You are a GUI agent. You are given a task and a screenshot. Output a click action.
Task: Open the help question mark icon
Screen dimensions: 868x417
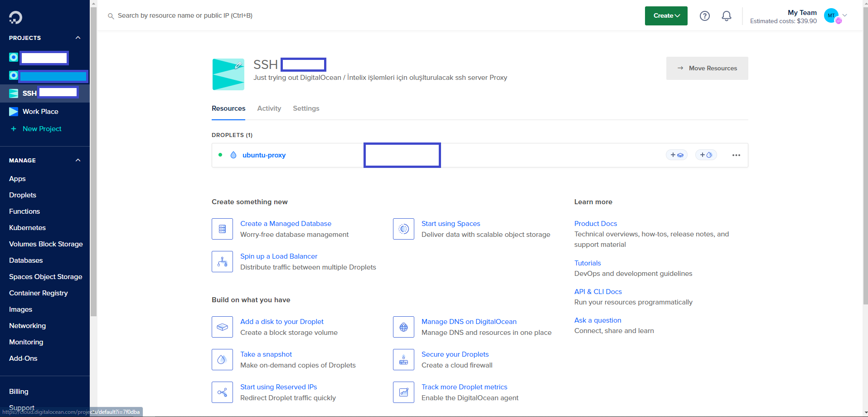point(704,16)
